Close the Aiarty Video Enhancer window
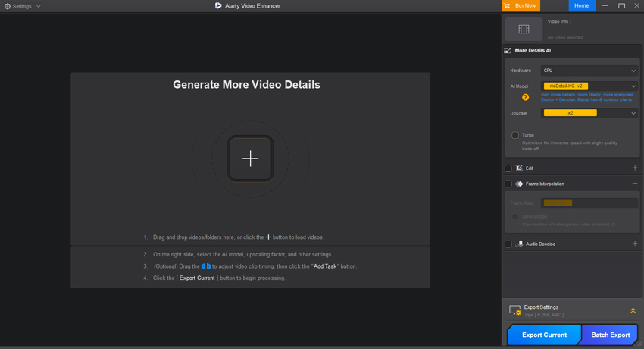 636,6
